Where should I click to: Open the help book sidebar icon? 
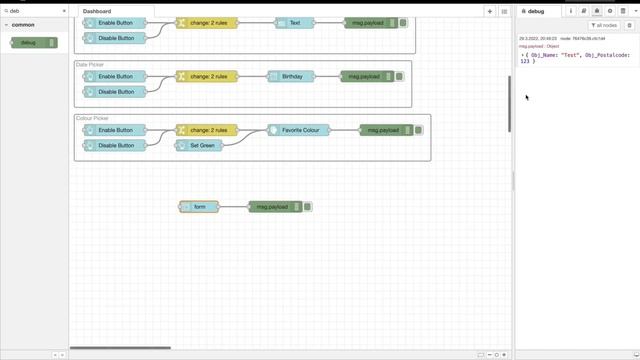point(584,11)
